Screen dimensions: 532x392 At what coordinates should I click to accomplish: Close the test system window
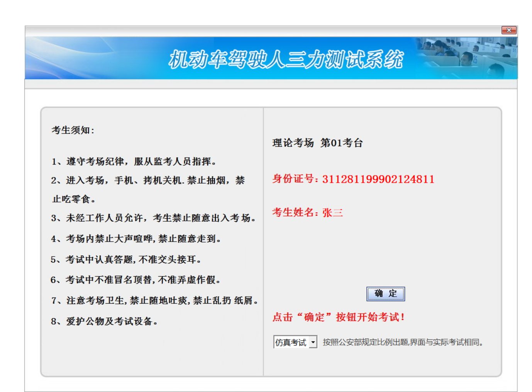pyautogui.click(x=509, y=30)
